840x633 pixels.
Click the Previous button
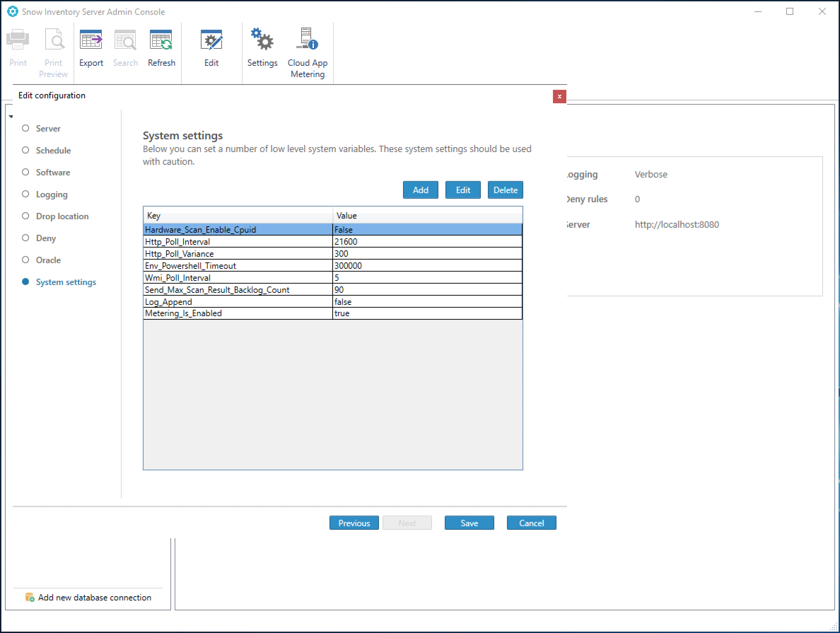(354, 523)
